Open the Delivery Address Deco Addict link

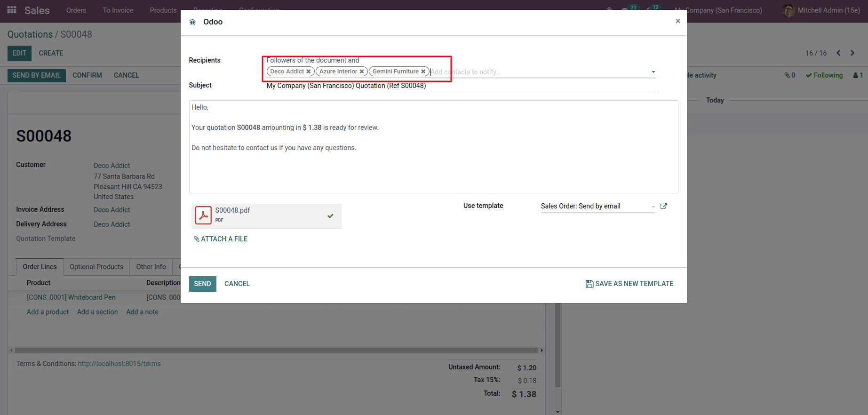(x=112, y=224)
